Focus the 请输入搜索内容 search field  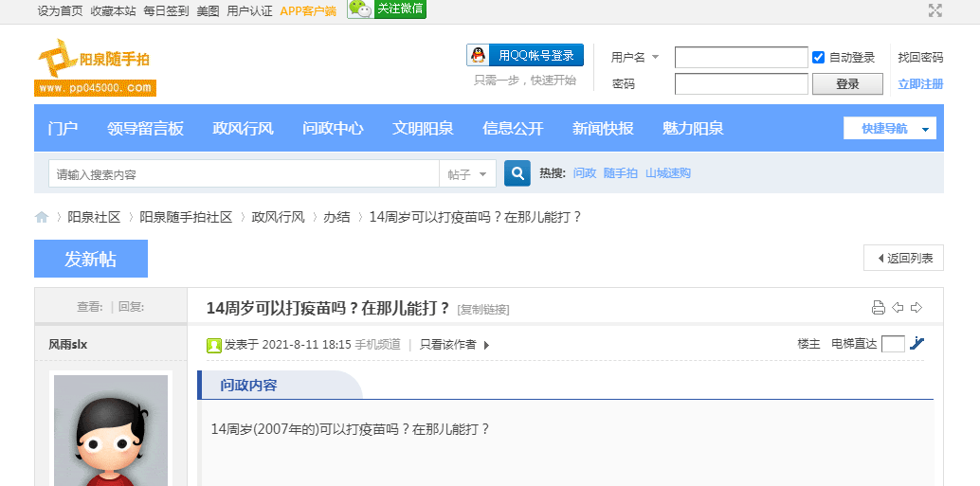pyautogui.click(x=244, y=174)
